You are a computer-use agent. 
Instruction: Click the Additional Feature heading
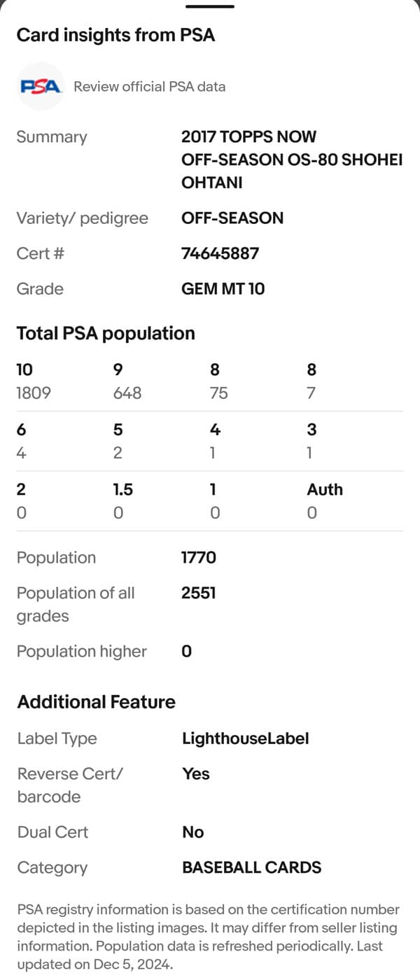tap(96, 702)
